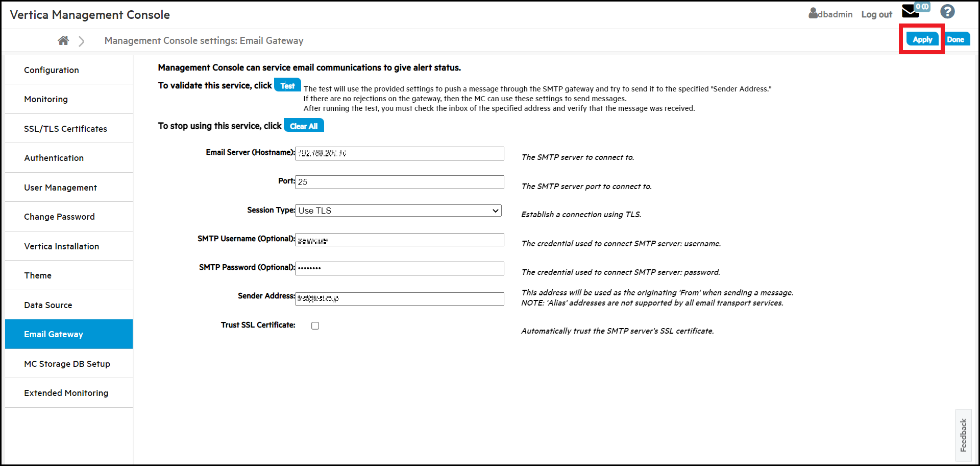Click the Sender Address field

point(399,298)
